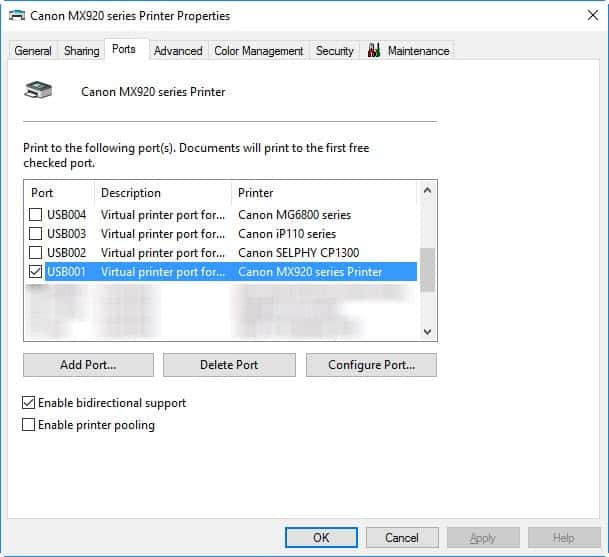Image resolution: width=609 pixels, height=557 pixels.
Task: Switch to the General tab
Action: click(x=33, y=50)
